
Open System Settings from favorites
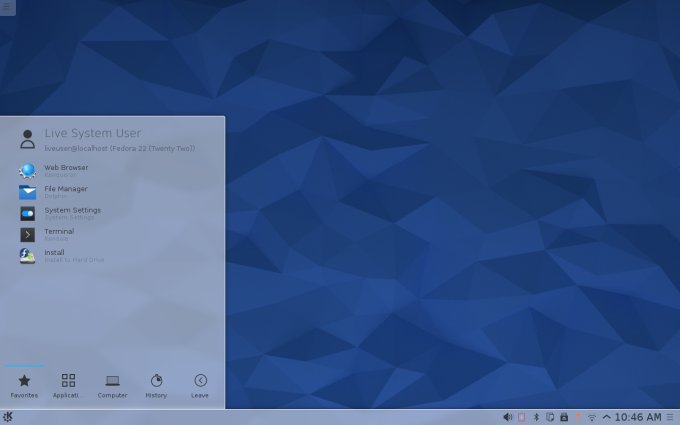tap(60, 213)
